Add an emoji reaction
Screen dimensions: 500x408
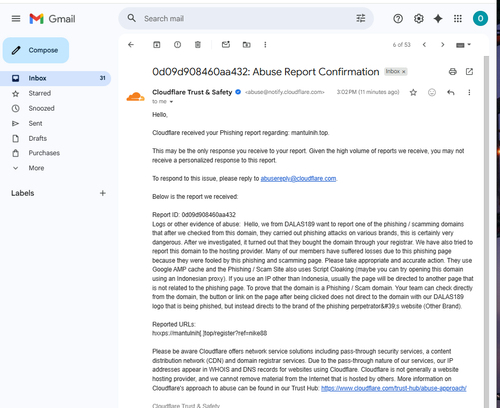[432, 92]
